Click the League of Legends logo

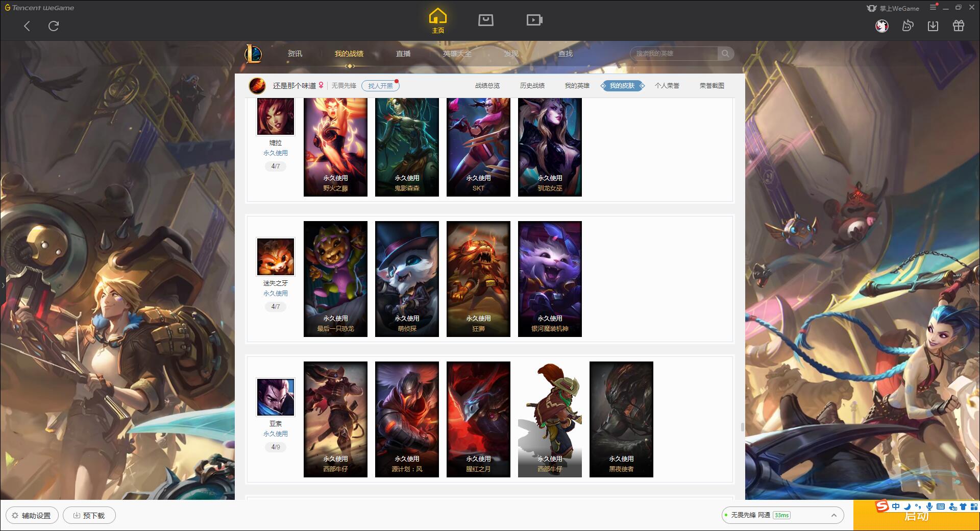(254, 54)
